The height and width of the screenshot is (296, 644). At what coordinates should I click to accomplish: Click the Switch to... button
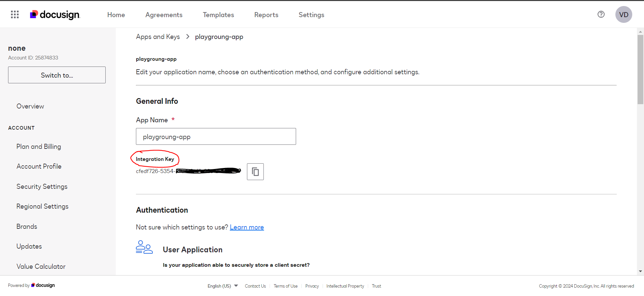click(57, 75)
